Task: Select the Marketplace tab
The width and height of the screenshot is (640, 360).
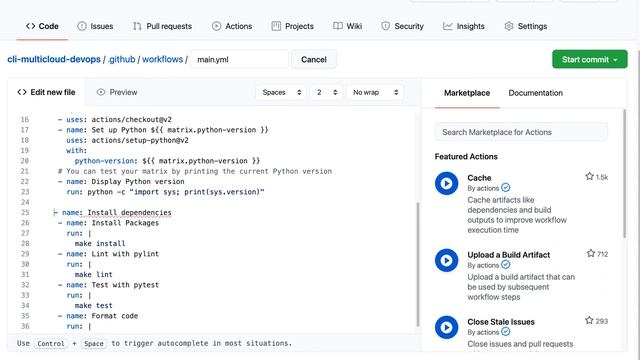Action: coord(467,93)
